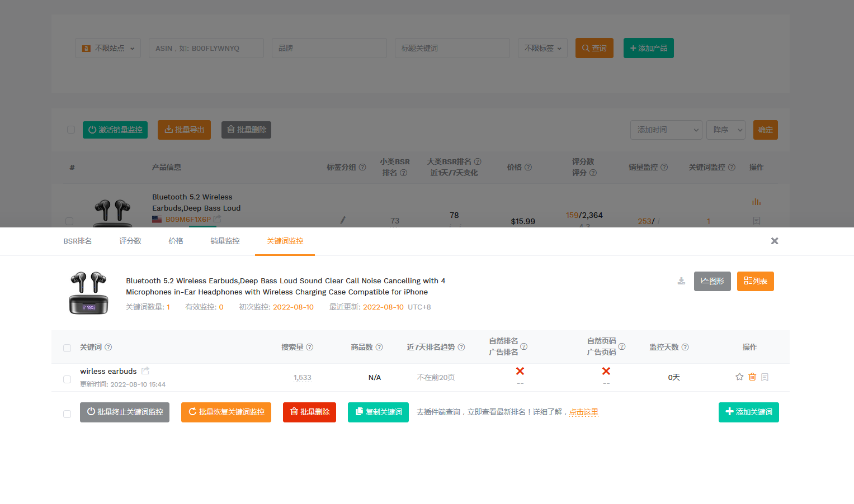Open external link icon beside wirless earbuds
Screen dimensions: 854x504
pos(145,371)
